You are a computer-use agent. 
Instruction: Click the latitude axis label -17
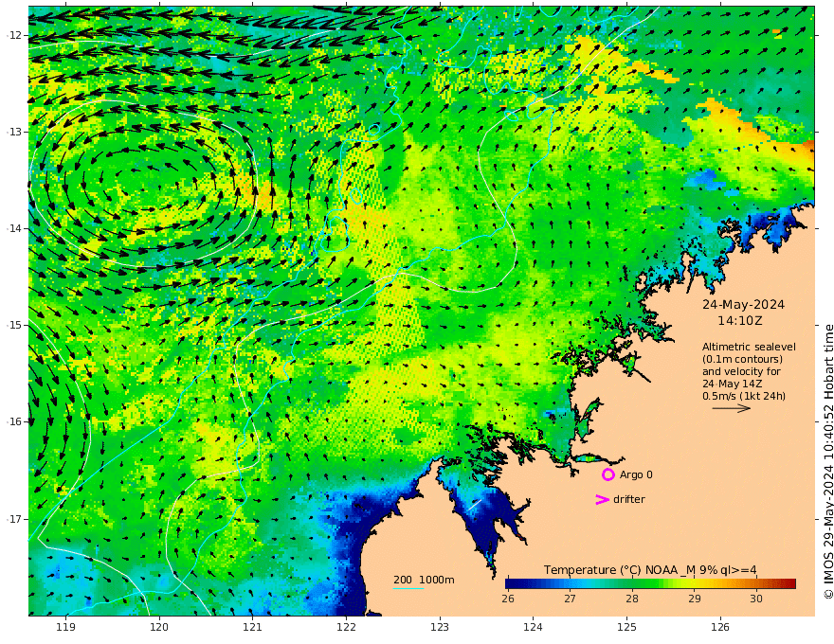tap(14, 519)
